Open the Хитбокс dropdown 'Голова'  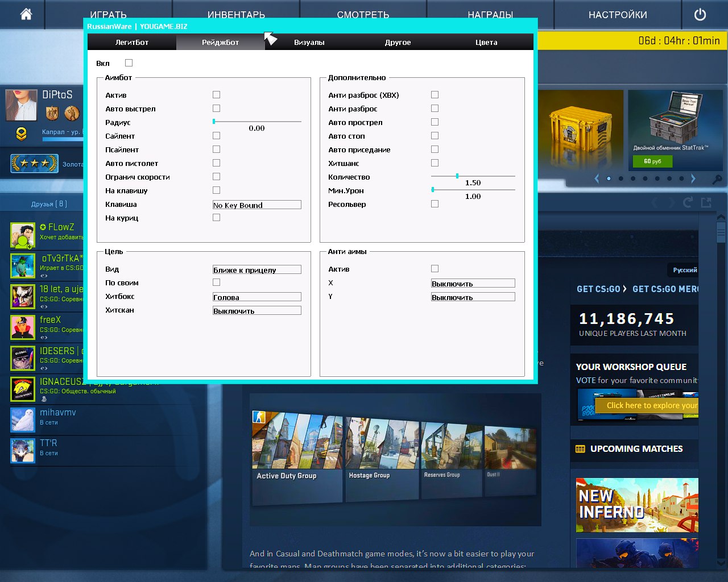click(257, 297)
